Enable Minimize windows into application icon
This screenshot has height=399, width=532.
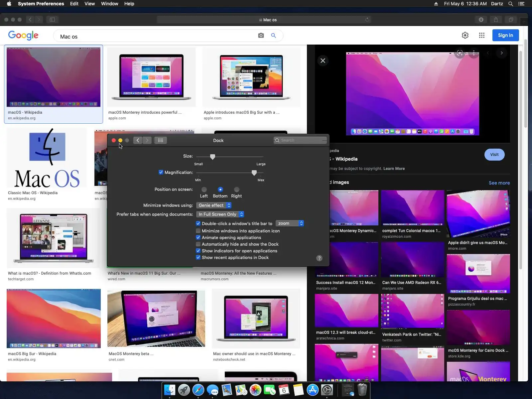(198, 231)
